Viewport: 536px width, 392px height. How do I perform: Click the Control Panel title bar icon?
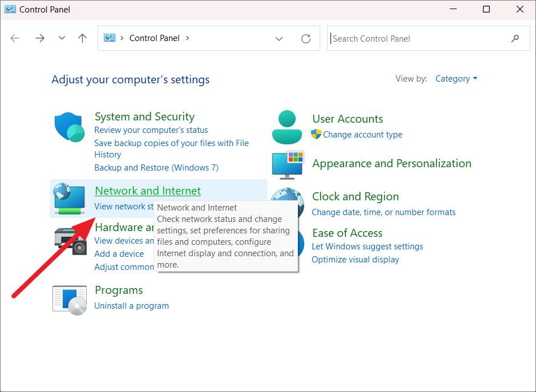(x=10, y=9)
